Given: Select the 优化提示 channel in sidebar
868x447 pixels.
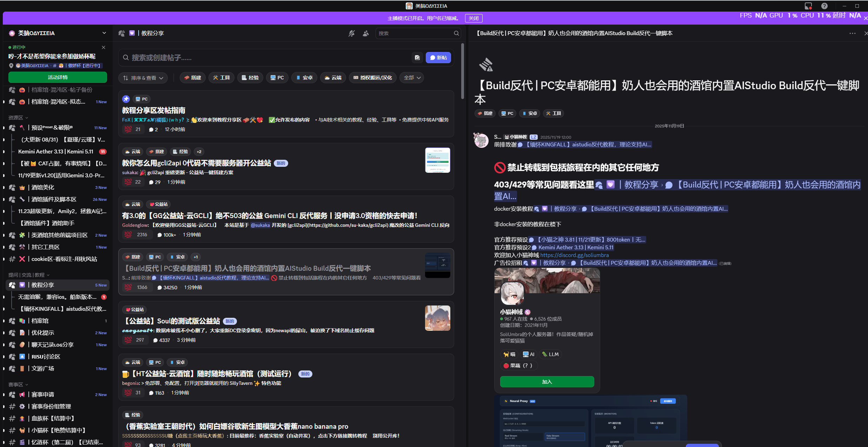Looking at the screenshot, I should (x=43, y=333).
